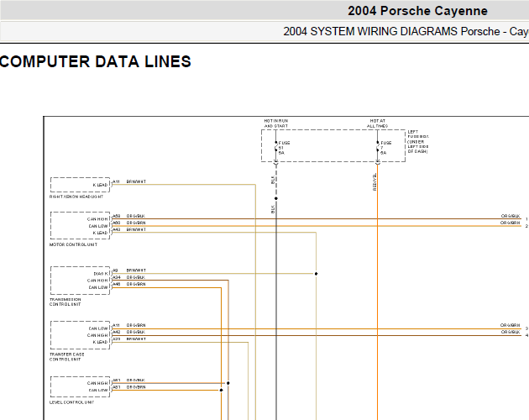
Task: Click the 'COMPUTER DATA LINES' heading
Action: (96, 62)
